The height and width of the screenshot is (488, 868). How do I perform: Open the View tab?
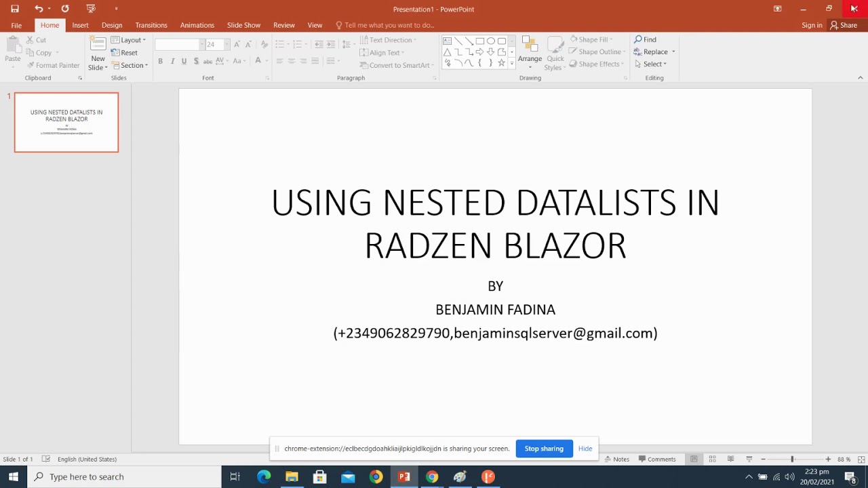pos(315,25)
